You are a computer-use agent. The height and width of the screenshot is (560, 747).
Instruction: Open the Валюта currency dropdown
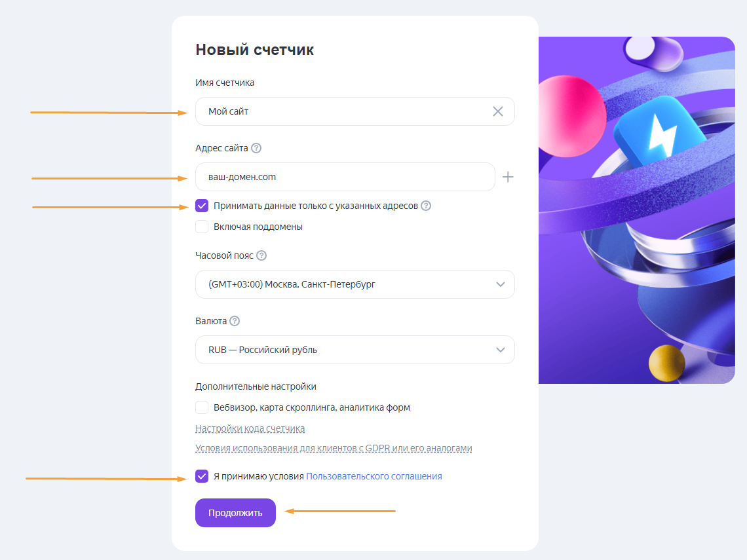pos(354,350)
